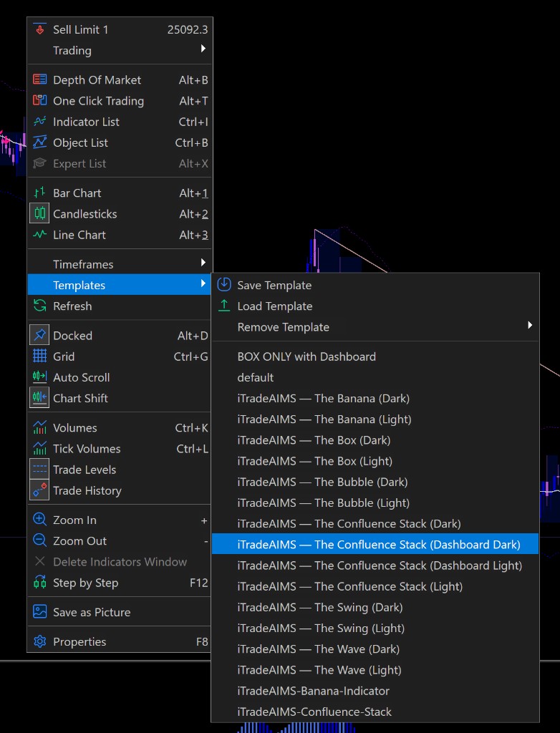
Task: Click the Volumes icon
Action: pos(40,427)
